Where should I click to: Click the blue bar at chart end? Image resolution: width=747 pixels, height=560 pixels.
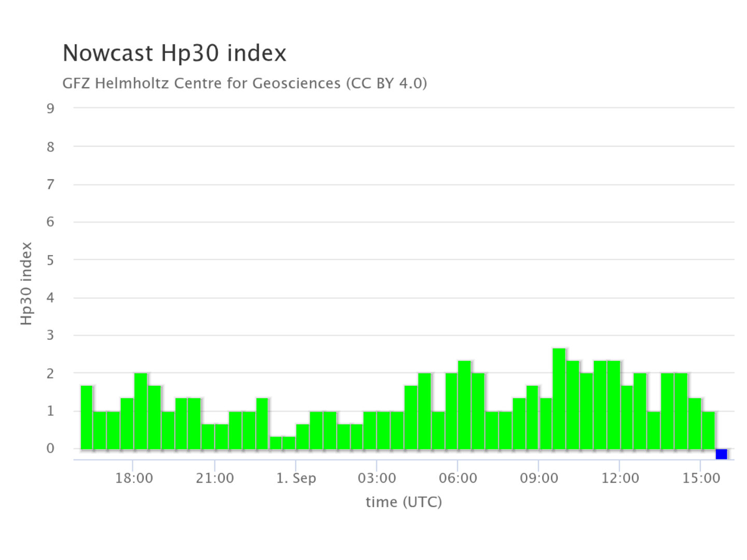(721, 454)
